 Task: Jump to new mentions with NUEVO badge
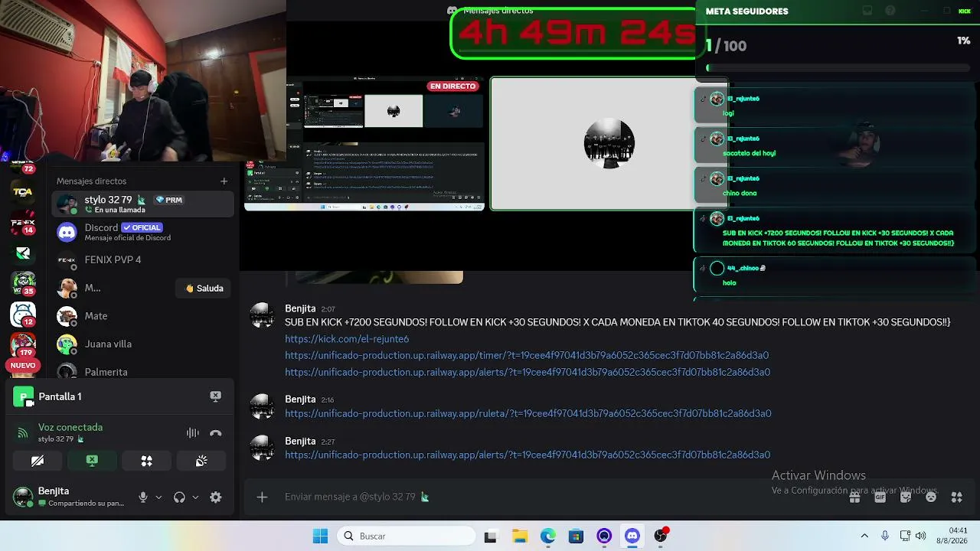click(23, 366)
